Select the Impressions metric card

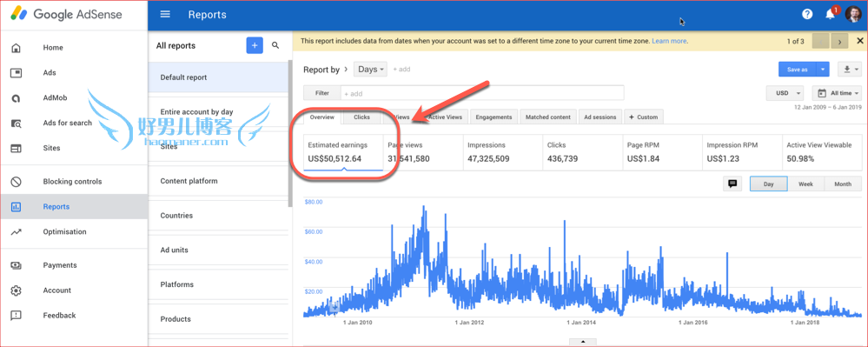(x=503, y=152)
